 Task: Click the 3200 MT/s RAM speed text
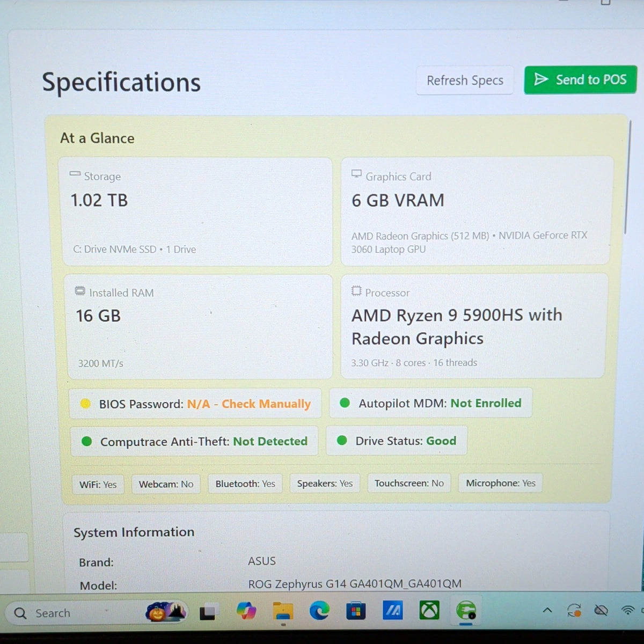(x=100, y=363)
